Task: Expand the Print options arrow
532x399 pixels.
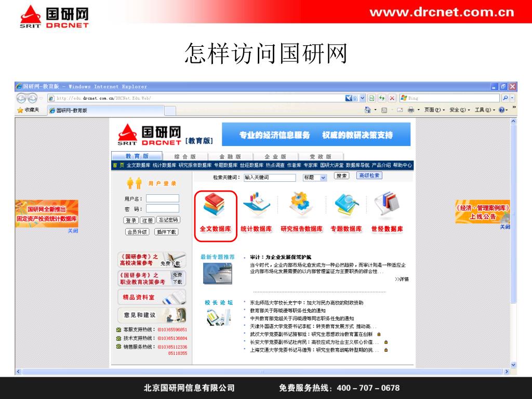Action: [418, 110]
